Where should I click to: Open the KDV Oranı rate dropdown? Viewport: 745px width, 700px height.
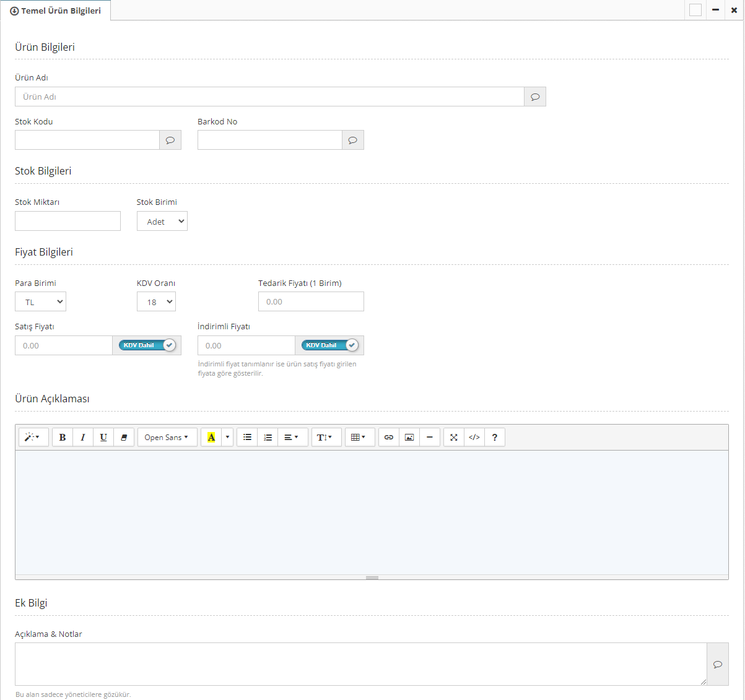(156, 302)
